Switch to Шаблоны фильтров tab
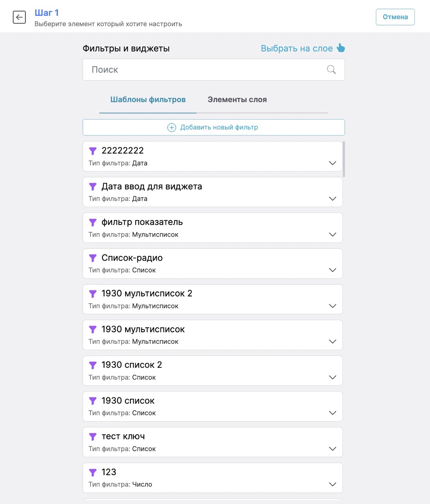 [x=148, y=100]
